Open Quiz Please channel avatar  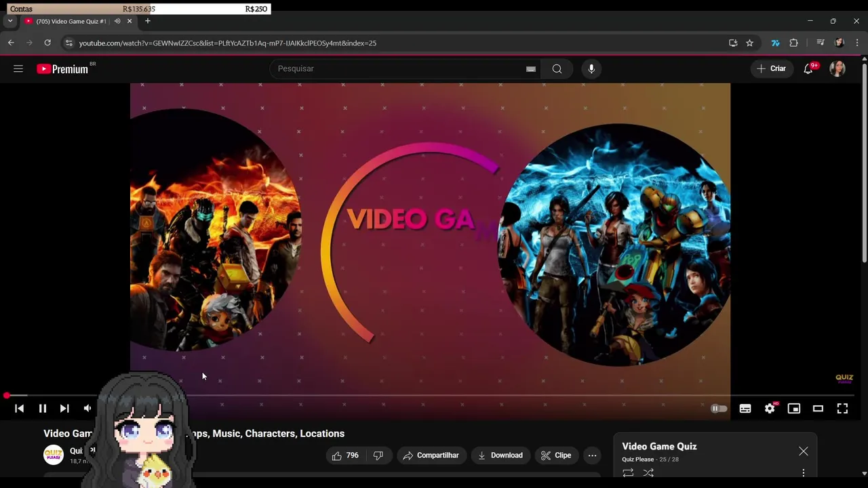pyautogui.click(x=54, y=455)
